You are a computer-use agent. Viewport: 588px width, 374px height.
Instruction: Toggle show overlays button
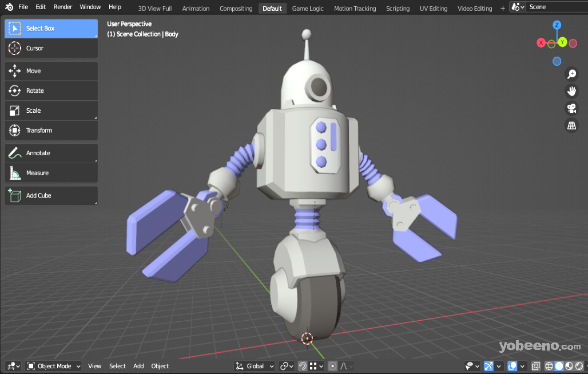(512, 366)
